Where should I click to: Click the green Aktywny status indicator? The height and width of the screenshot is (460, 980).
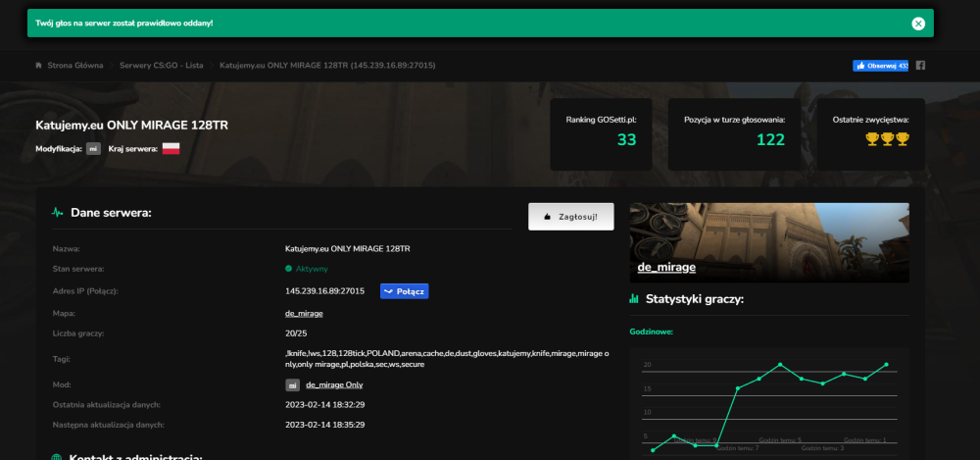306,269
